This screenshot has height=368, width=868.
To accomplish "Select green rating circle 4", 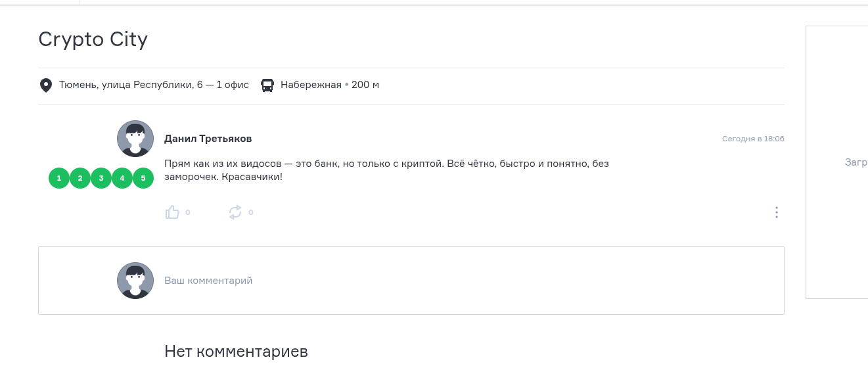I will point(122,178).
